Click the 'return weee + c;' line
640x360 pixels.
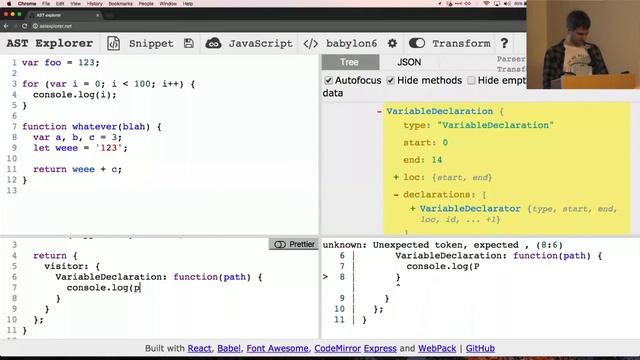[77, 169]
